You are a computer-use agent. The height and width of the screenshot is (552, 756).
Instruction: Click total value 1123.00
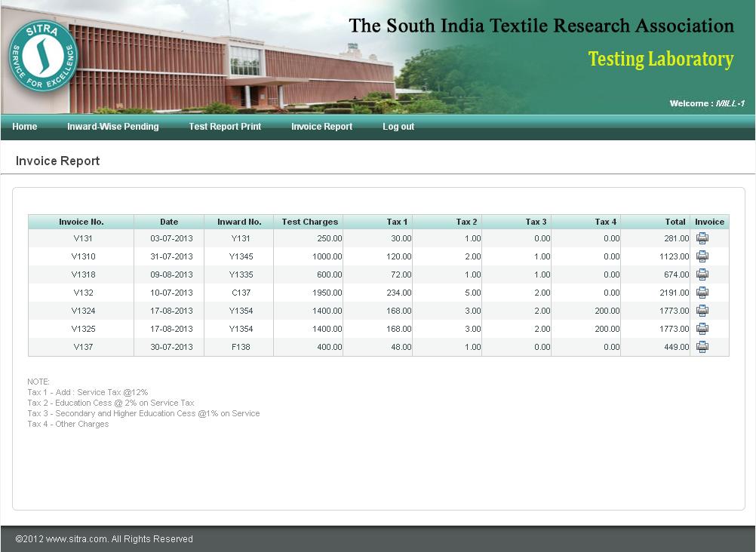coord(674,256)
